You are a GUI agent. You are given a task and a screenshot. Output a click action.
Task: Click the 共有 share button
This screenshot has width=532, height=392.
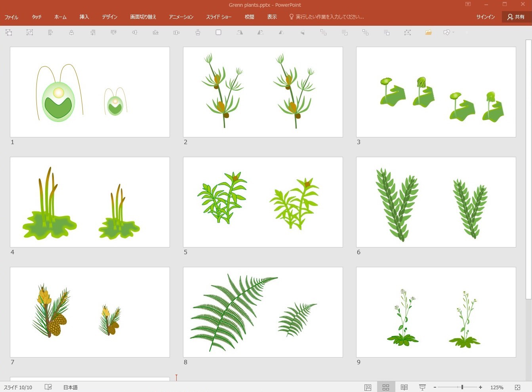click(516, 17)
